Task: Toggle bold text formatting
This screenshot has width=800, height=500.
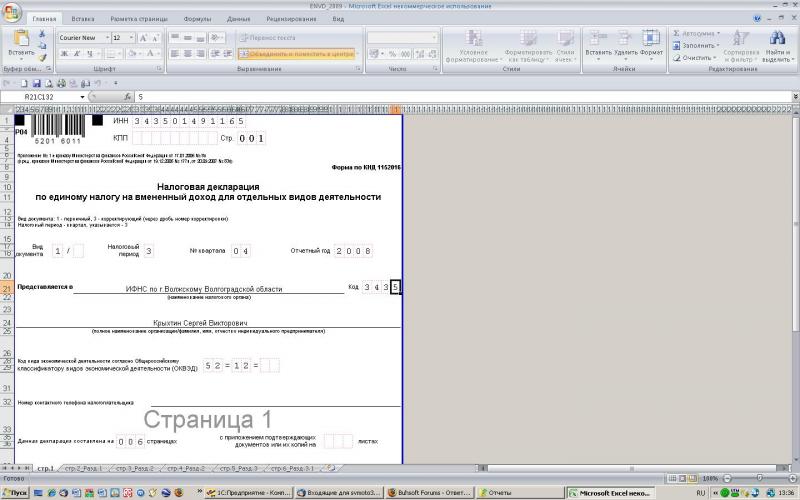Action: coord(62,53)
